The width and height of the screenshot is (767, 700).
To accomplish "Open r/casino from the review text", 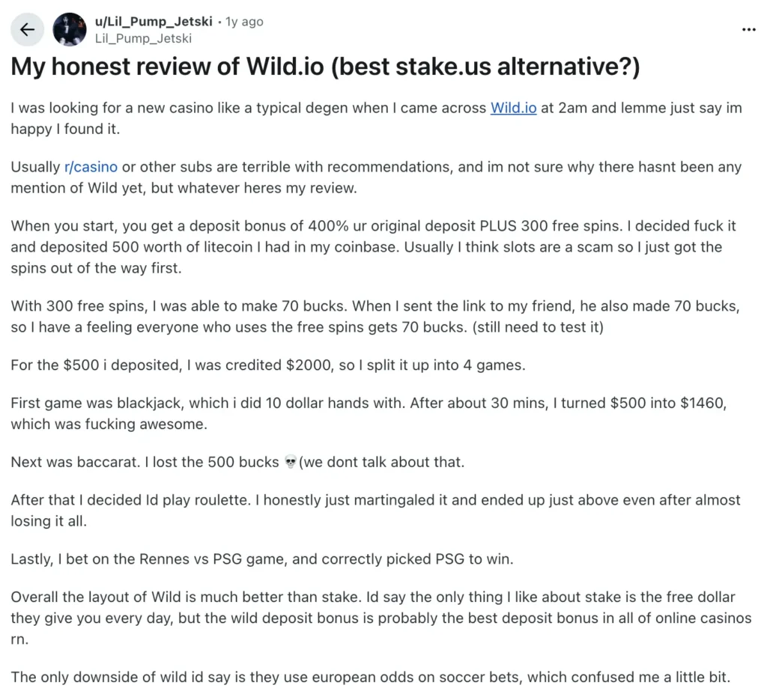I will (x=91, y=167).
